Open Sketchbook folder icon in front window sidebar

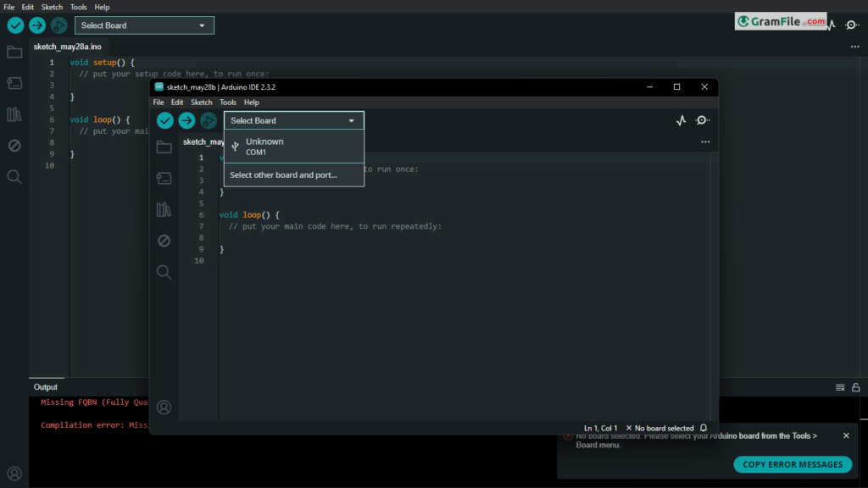(x=164, y=147)
